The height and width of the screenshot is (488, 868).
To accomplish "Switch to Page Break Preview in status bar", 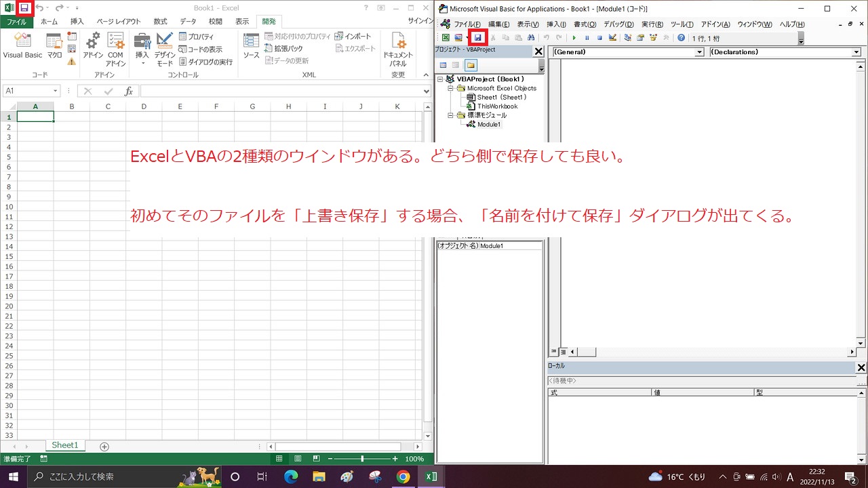I will [x=315, y=459].
